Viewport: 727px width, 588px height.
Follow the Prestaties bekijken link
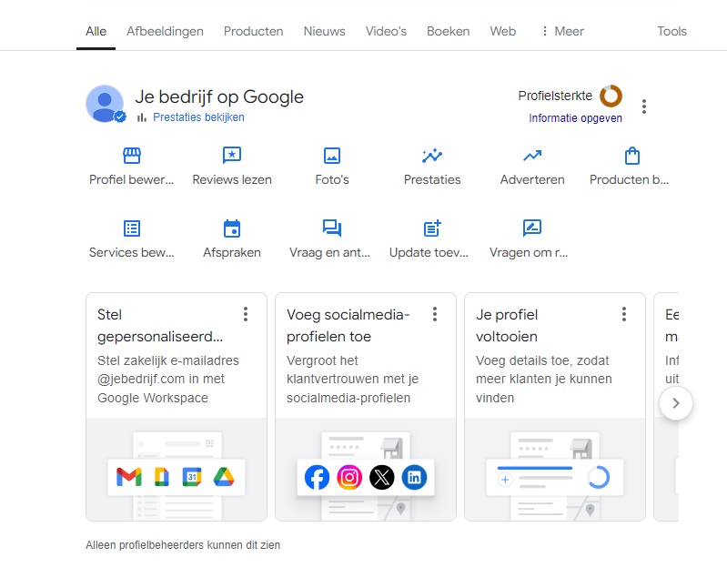(198, 117)
